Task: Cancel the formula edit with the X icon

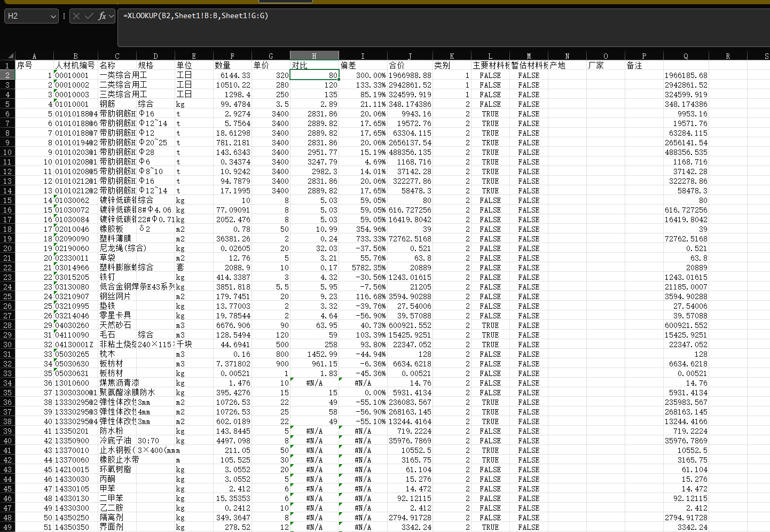Action: (76, 16)
